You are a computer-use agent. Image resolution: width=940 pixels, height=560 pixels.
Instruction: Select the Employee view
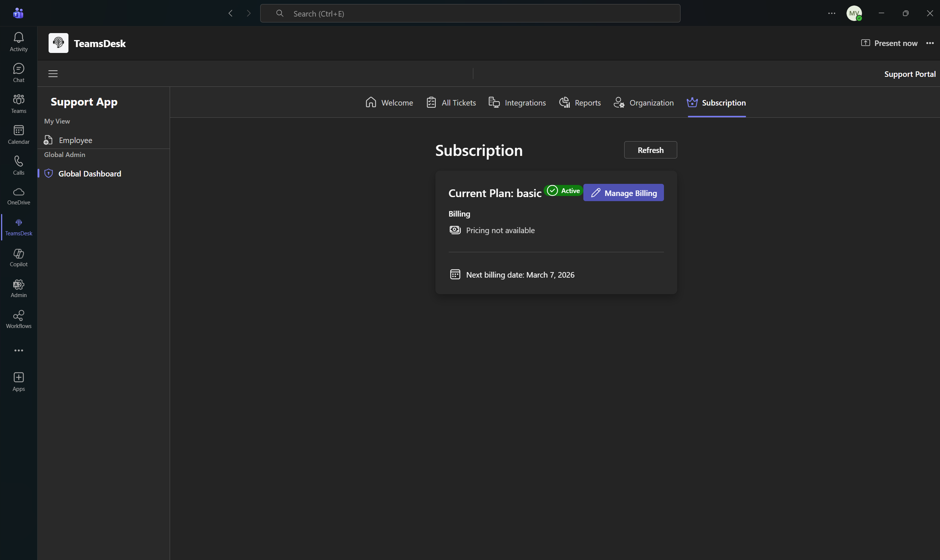[75, 140]
